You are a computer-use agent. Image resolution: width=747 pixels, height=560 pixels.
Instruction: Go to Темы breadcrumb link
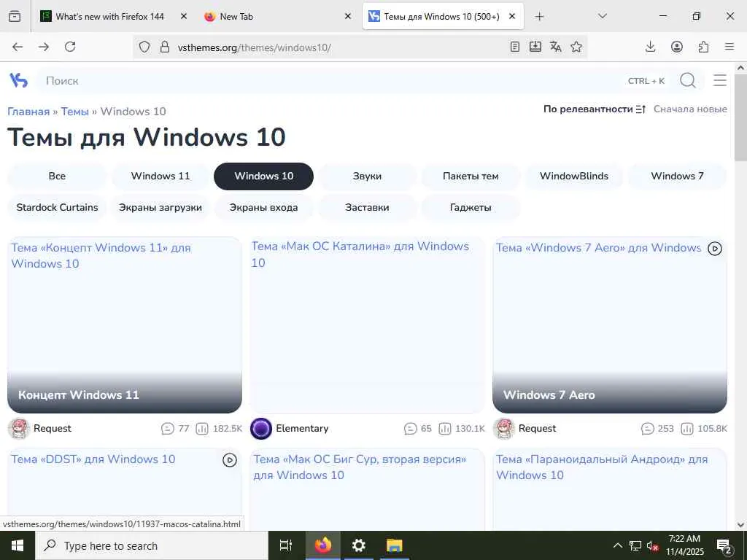click(x=75, y=112)
